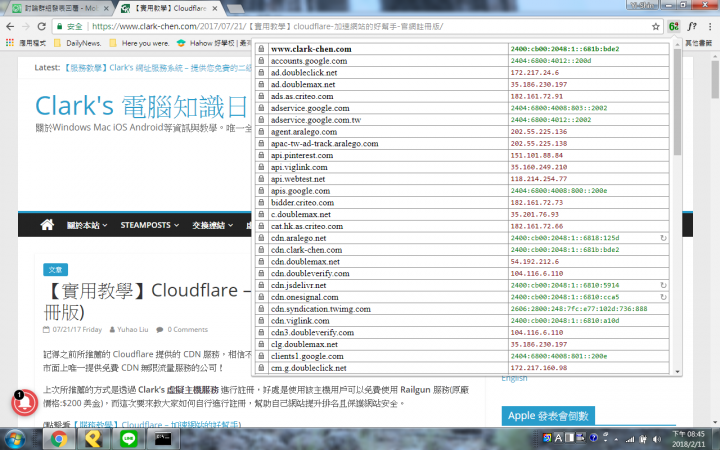
Task: Click refresh icon on cdn.onesignal.com row
Action: tap(663, 297)
